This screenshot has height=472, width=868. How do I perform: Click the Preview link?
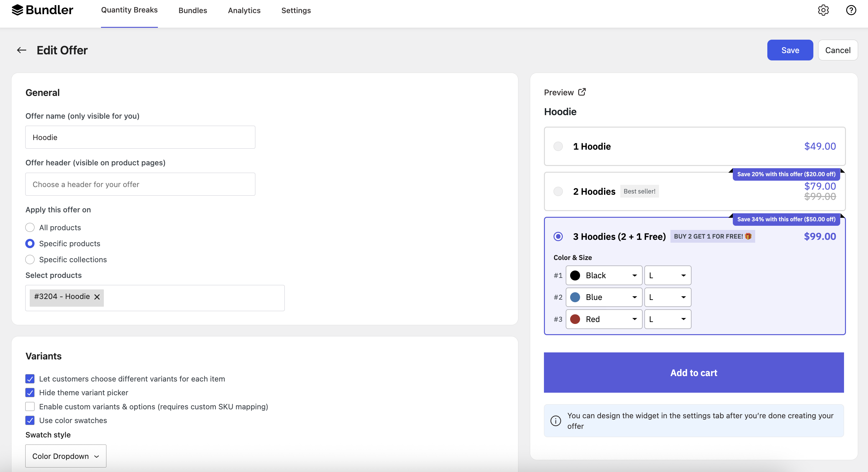[559, 92]
